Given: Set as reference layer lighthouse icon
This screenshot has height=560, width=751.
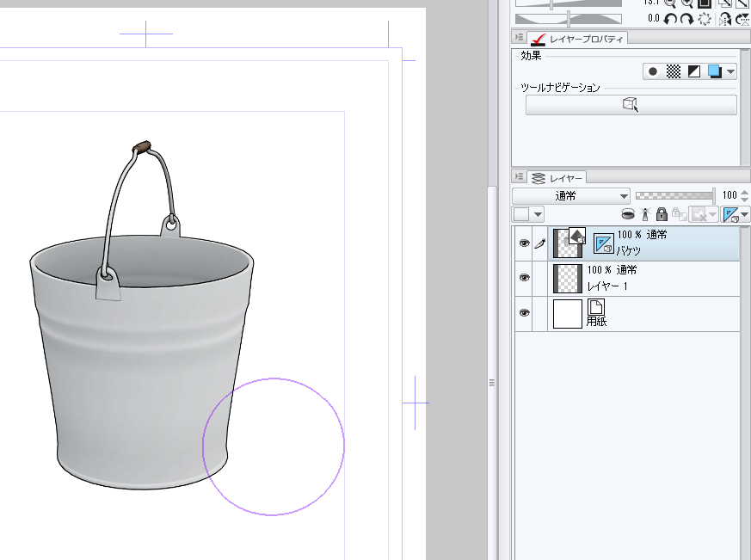Looking at the screenshot, I should click(x=645, y=214).
